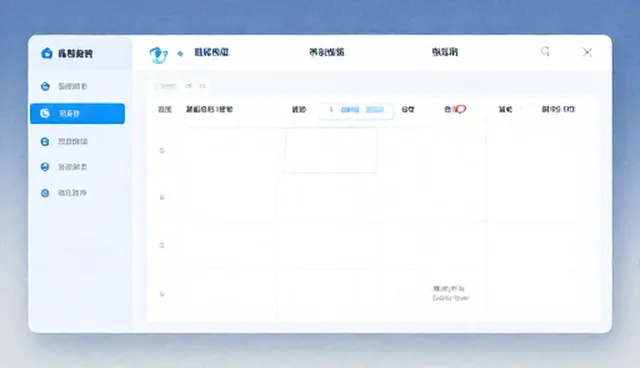This screenshot has width=640, height=368.
Task: Click the red speech bubble icon
Action: tap(461, 109)
